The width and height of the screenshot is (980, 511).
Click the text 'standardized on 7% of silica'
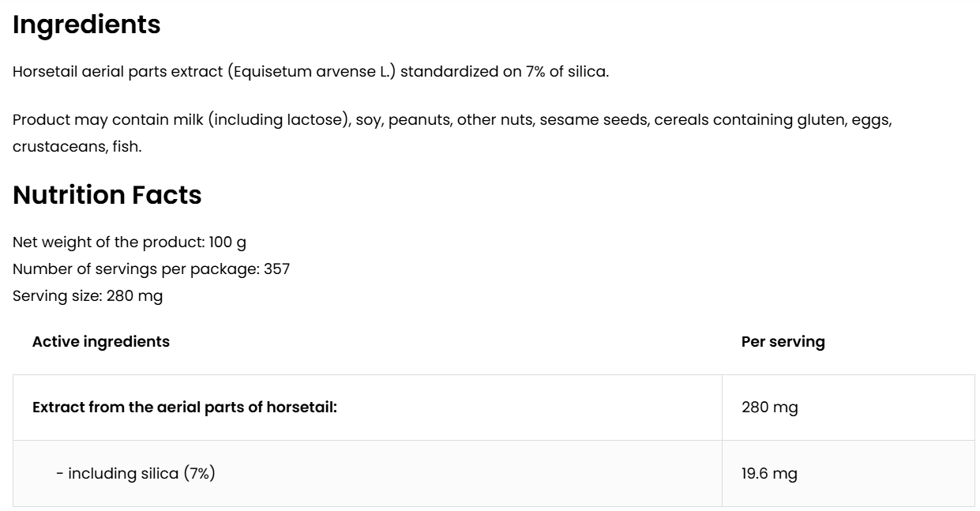(x=505, y=72)
